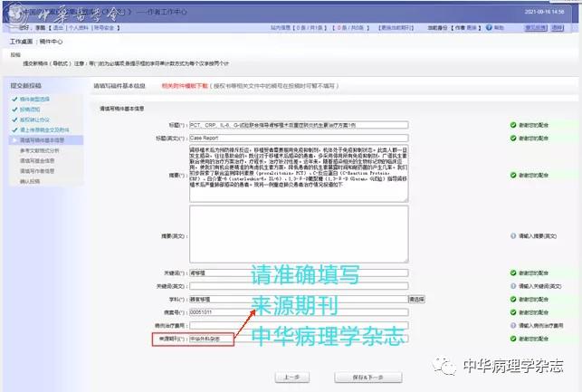
Task: Open the 个人资料 profile link
Action: 79,28
